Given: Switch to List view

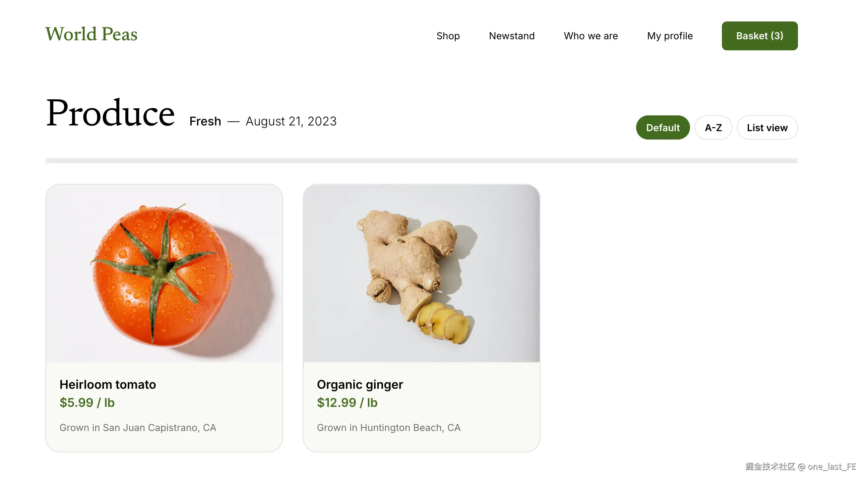Looking at the screenshot, I should point(767,127).
